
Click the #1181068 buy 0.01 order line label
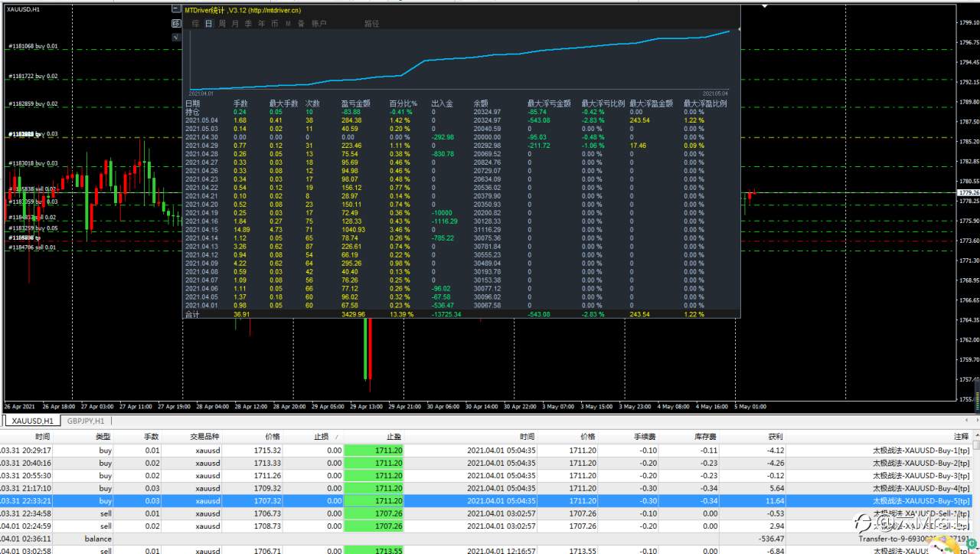click(33, 46)
